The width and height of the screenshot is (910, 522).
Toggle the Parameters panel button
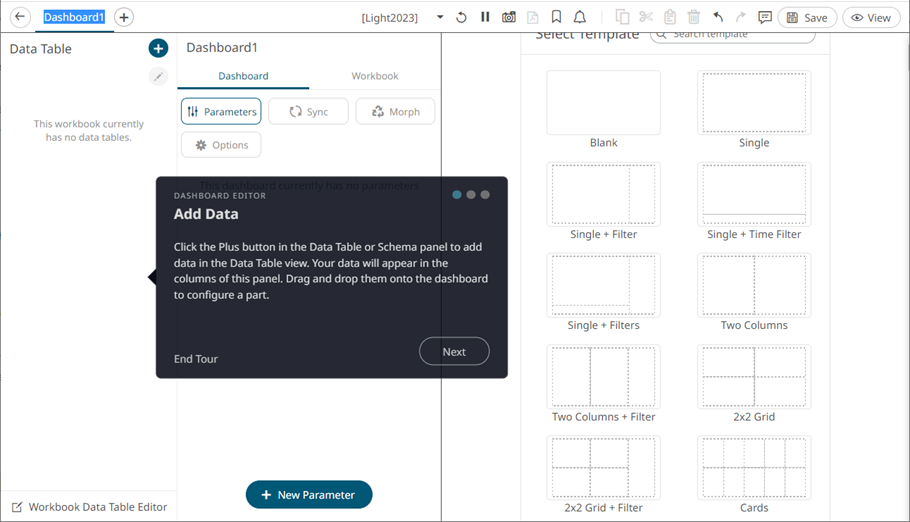pos(221,112)
